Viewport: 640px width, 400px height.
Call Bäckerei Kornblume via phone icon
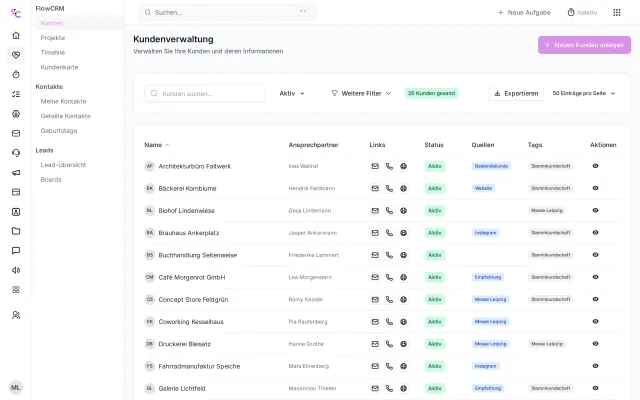click(x=389, y=189)
